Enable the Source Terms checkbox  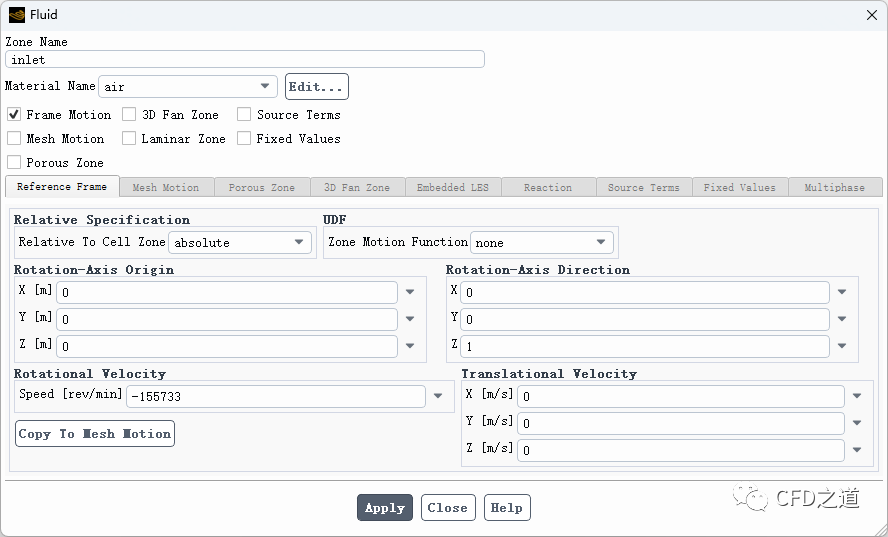[244, 114]
